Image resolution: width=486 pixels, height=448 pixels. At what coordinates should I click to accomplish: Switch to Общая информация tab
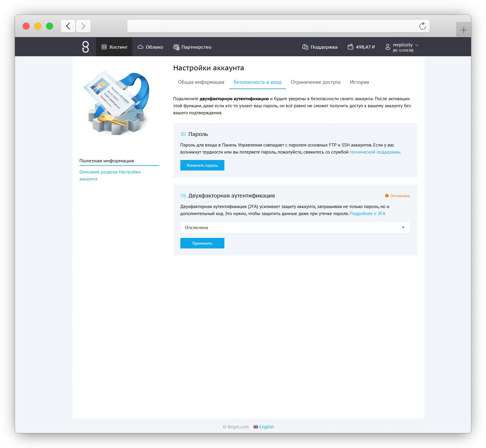click(x=201, y=82)
